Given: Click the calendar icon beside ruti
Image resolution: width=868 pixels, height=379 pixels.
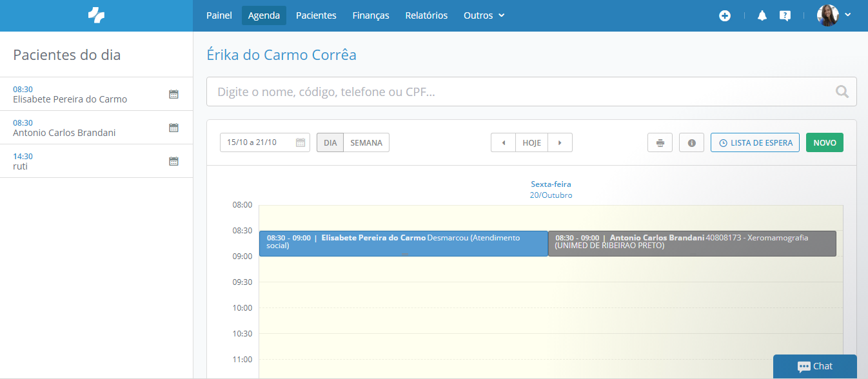Looking at the screenshot, I should [173, 160].
